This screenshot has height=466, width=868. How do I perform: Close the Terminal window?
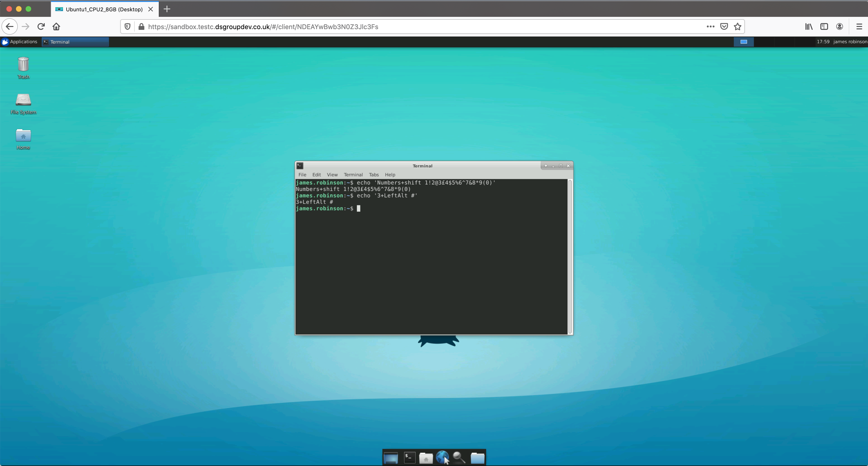click(568, 166)
